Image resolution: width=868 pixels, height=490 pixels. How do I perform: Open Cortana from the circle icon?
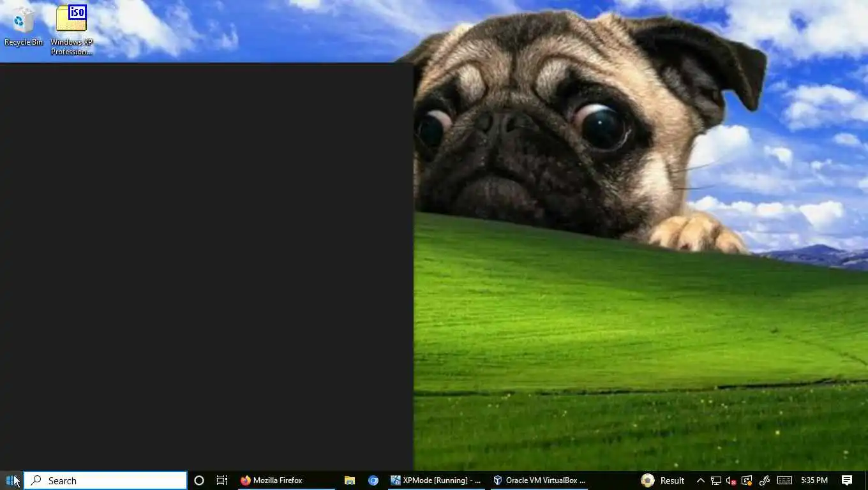point(199,480)
